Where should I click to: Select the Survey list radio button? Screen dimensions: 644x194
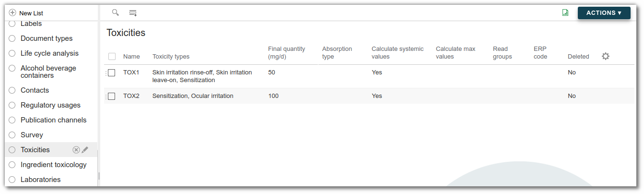coord(12,135)
